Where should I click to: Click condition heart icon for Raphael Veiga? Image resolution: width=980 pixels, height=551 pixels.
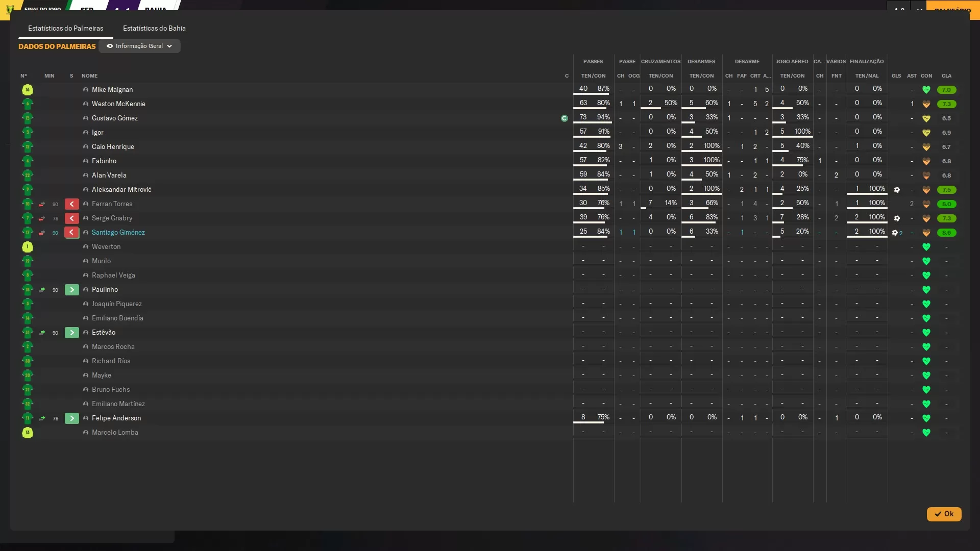[926, 275]
